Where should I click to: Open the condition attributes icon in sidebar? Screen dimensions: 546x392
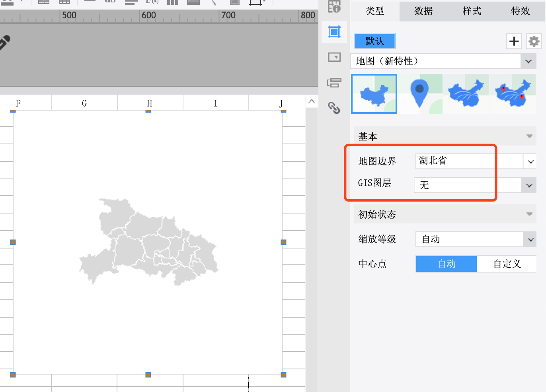(334, 83)
